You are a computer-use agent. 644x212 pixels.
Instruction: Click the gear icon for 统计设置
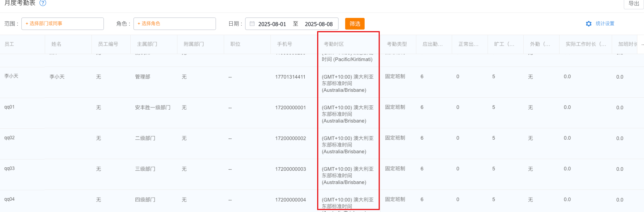pyautogui.click(x=588, y=24)
